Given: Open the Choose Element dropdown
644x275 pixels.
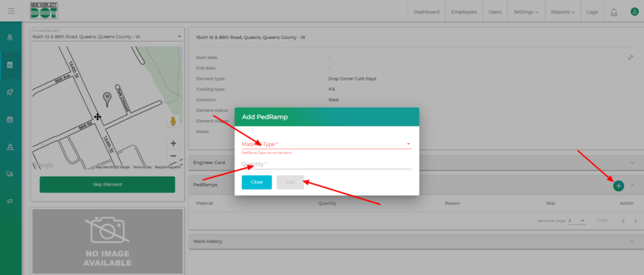Looking at the screenshot, I should click(x=107, y=36).
